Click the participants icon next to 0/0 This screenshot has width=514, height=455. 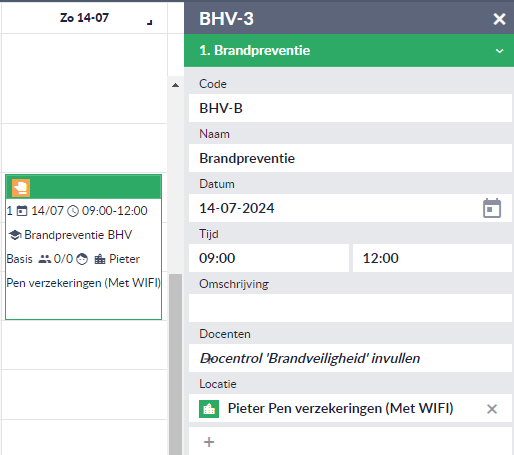pos(44,259)
